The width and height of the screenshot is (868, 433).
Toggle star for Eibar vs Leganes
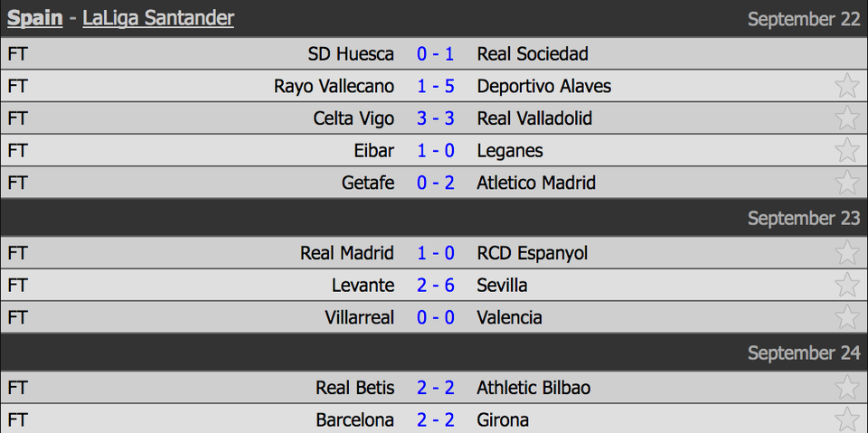(847, 150)
